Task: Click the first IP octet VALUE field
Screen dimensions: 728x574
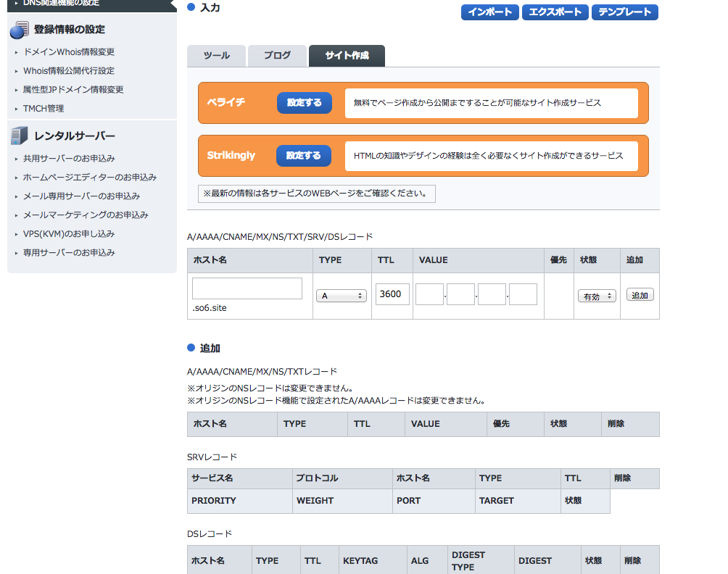Action: (x=429, y=294)
